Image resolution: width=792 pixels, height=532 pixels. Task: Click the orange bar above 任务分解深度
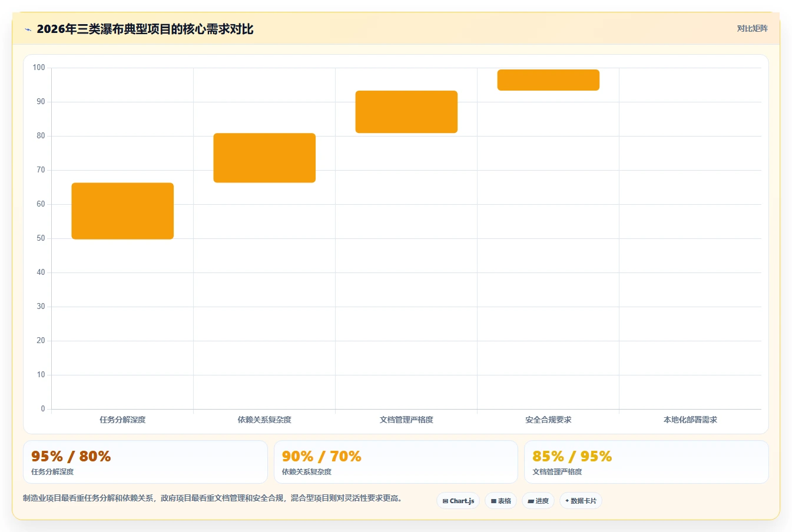(x=122, y=211)
